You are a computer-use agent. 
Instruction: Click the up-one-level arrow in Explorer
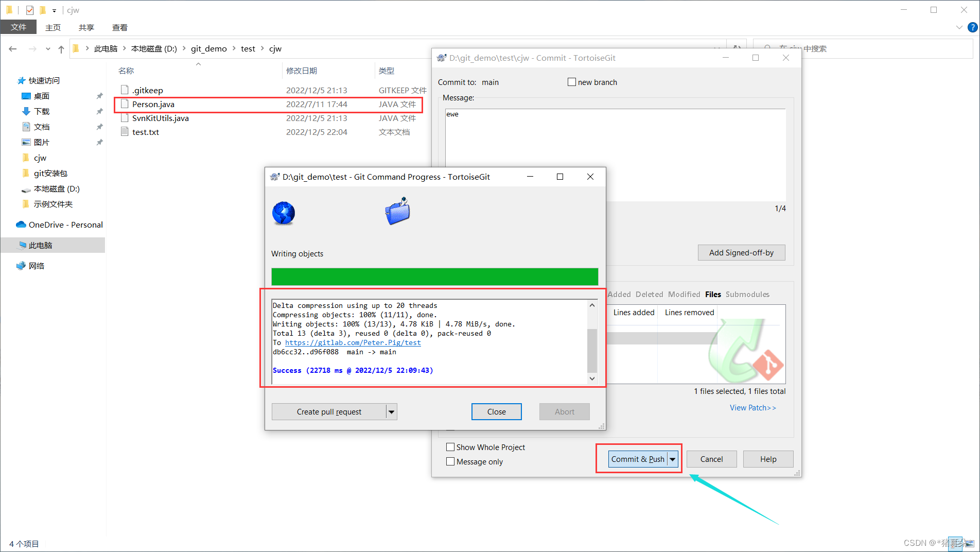pos(61,48)
